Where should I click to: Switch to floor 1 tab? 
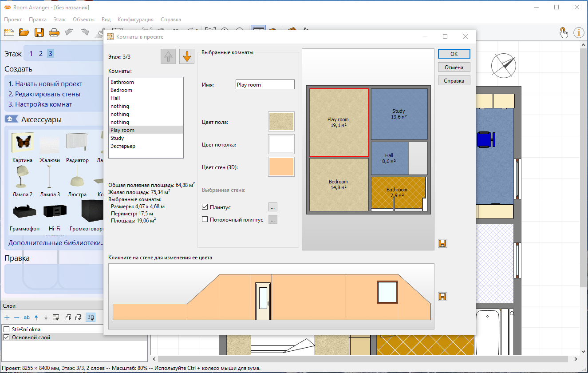click(31, 54)
